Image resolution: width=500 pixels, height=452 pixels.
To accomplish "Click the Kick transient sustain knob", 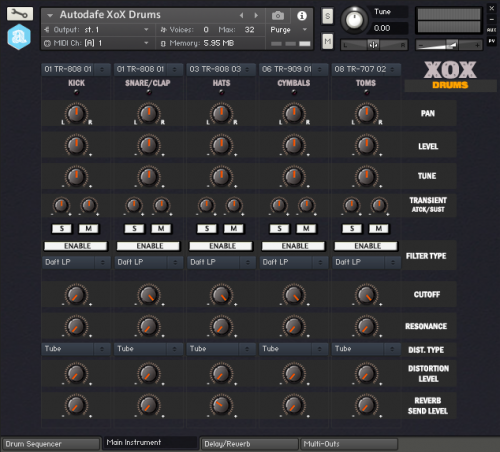I will pyautogui.click(x=89, y=206).
